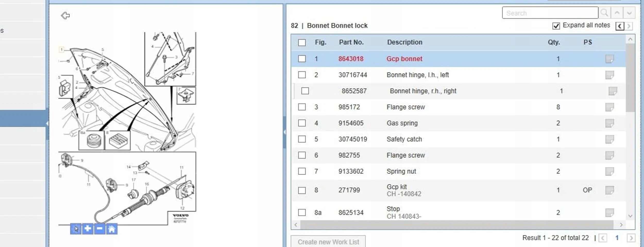
Task: Click the vertical scrollbar thumb
Action: [x=630, y=78]
